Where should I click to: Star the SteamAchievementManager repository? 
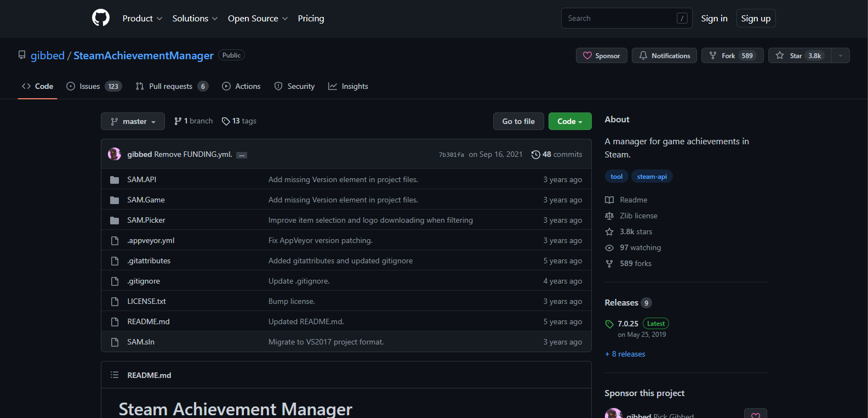(800, 55)
